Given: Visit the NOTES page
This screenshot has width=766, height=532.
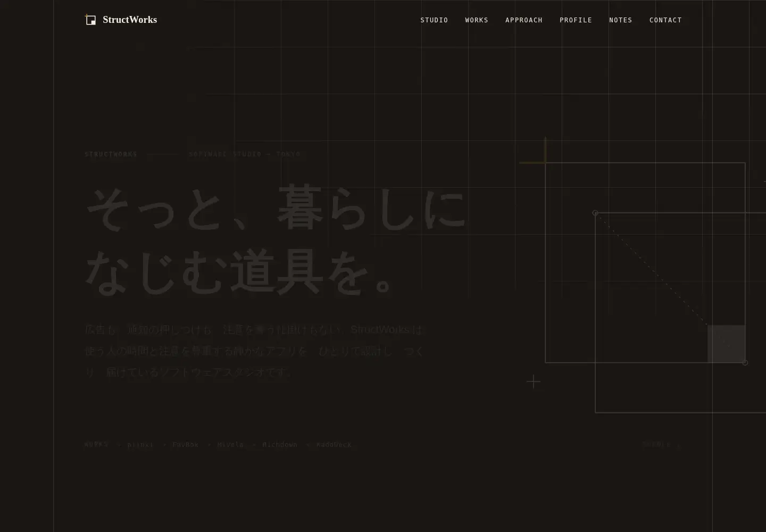Looking at the screenshot, I should [621, 20].
